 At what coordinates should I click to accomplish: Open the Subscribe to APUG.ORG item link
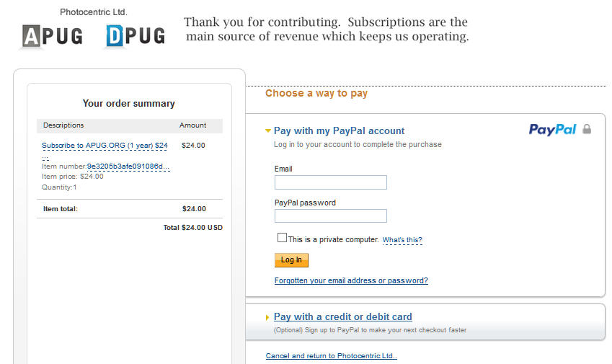click(x=105, y=146)
